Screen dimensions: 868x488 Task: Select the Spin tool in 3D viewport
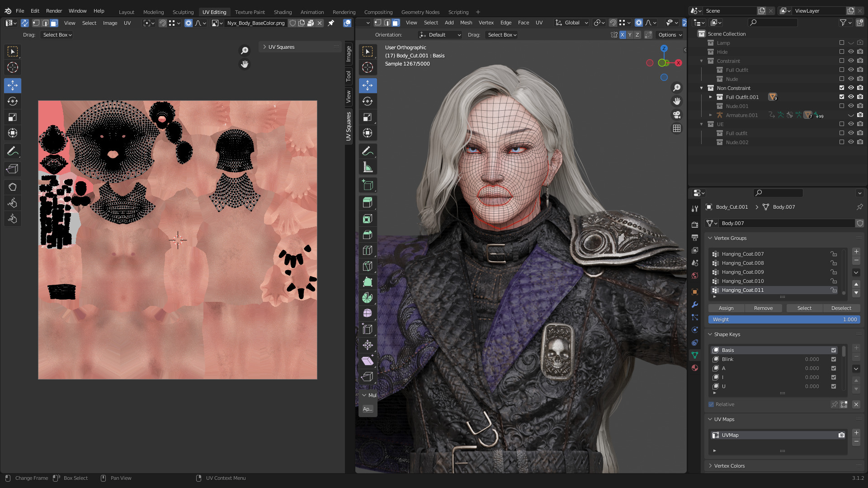368,298
